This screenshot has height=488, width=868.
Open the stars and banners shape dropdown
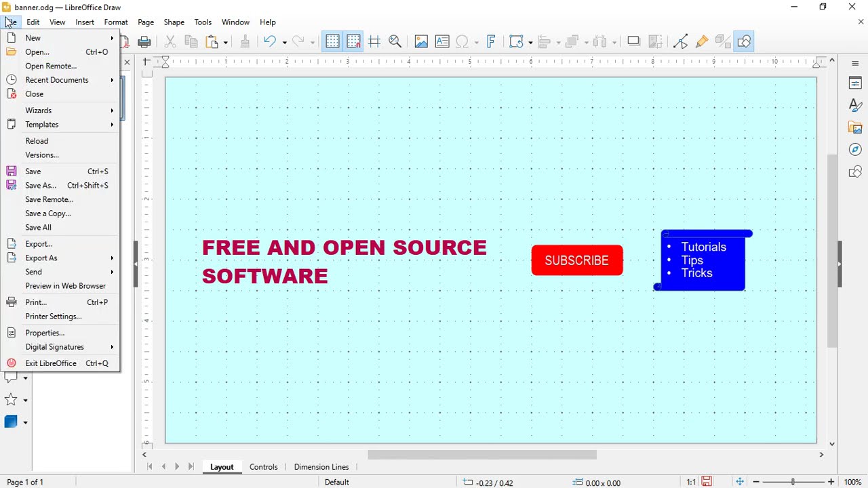click(x=25, y=401)
